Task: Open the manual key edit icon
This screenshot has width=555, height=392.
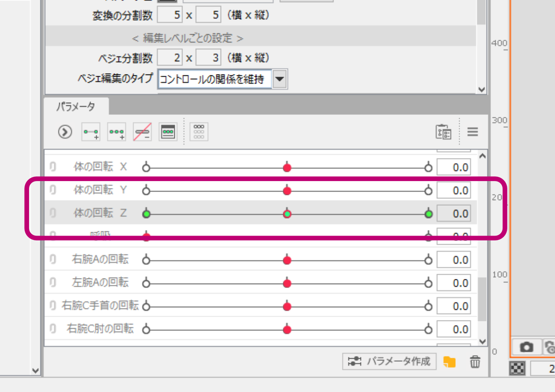Action: click(x=169, y=132)
